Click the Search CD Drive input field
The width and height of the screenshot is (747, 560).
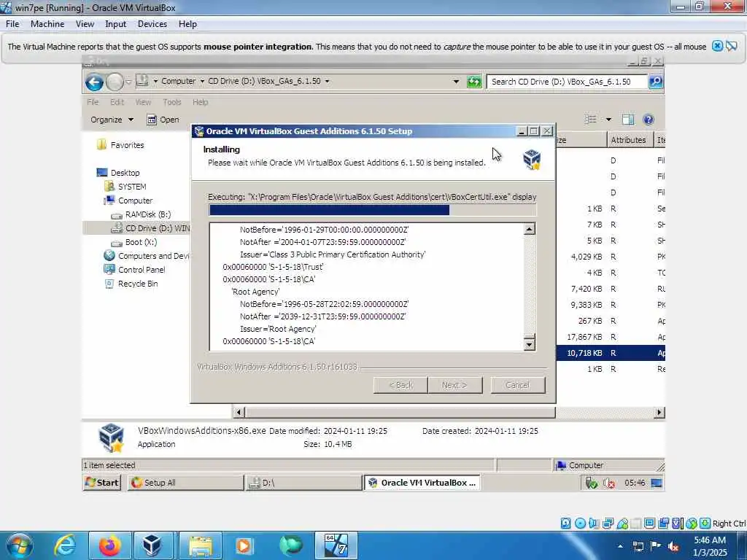[567, 82]
